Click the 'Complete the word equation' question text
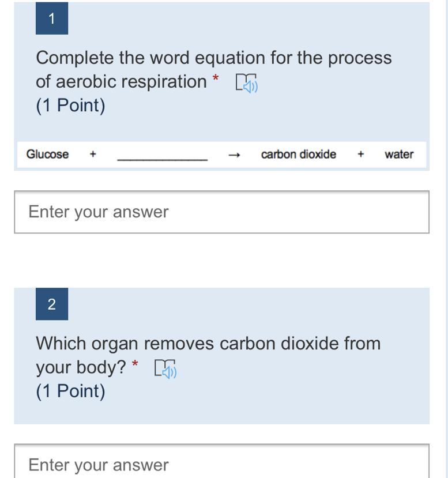This screenshot has width=448, height=478. [213, 58]
